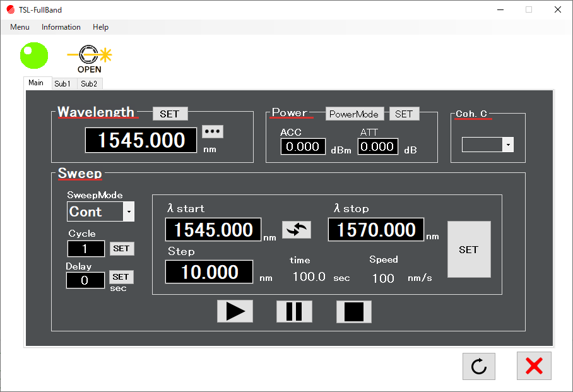Pause the running sweep

pos(294,312)
